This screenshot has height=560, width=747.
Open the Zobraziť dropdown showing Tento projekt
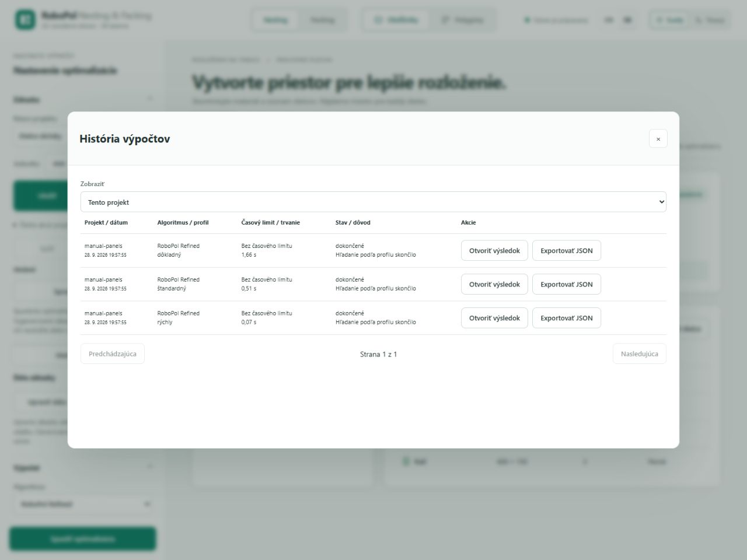[373, 202]
